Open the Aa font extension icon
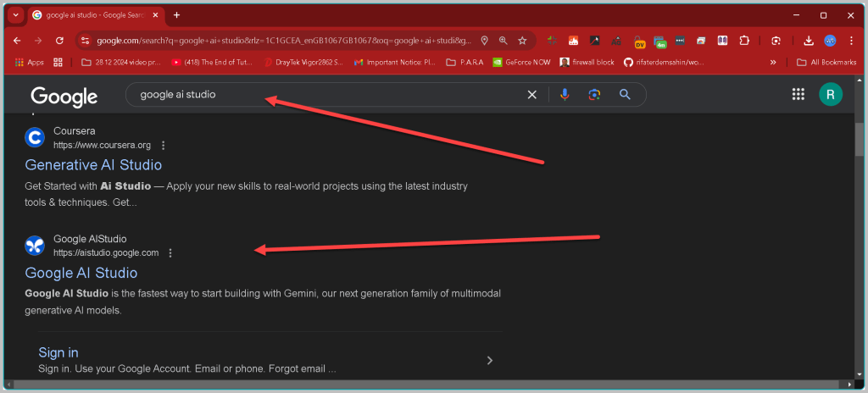The image size is (868, 393). [x=616, y=41]
